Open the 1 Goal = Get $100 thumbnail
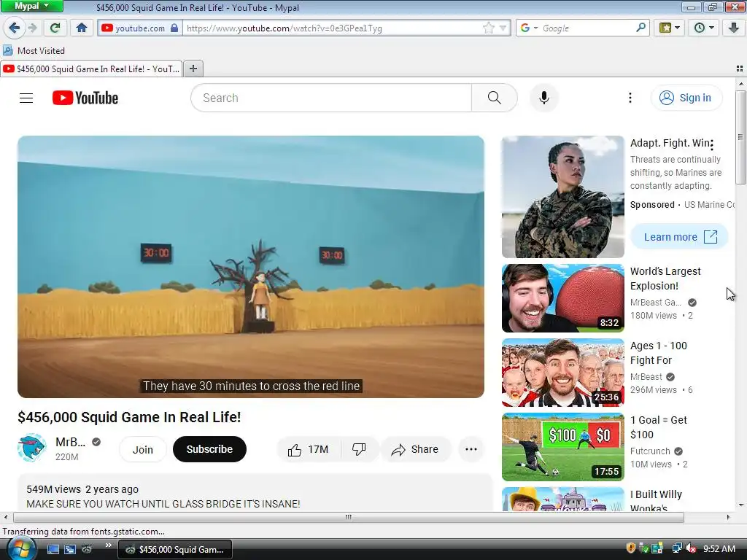747x560 pixels. click(x=563, y=447)
